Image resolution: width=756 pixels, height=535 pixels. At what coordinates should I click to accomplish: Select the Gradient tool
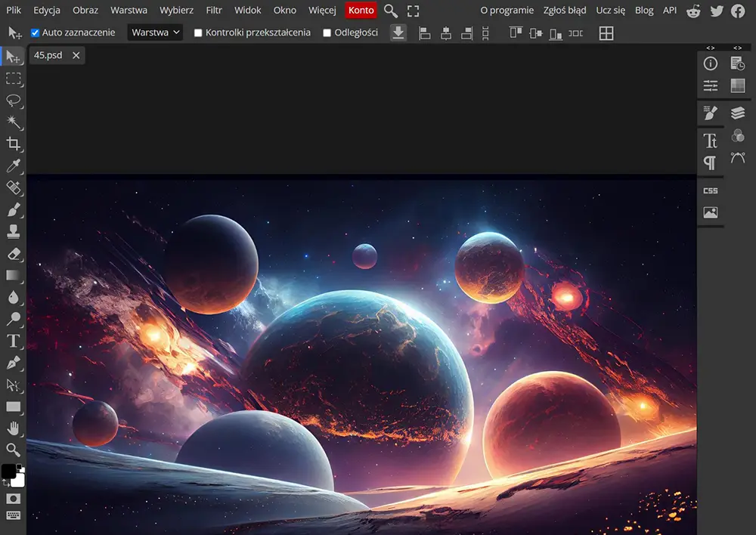(x=13, y=275)
